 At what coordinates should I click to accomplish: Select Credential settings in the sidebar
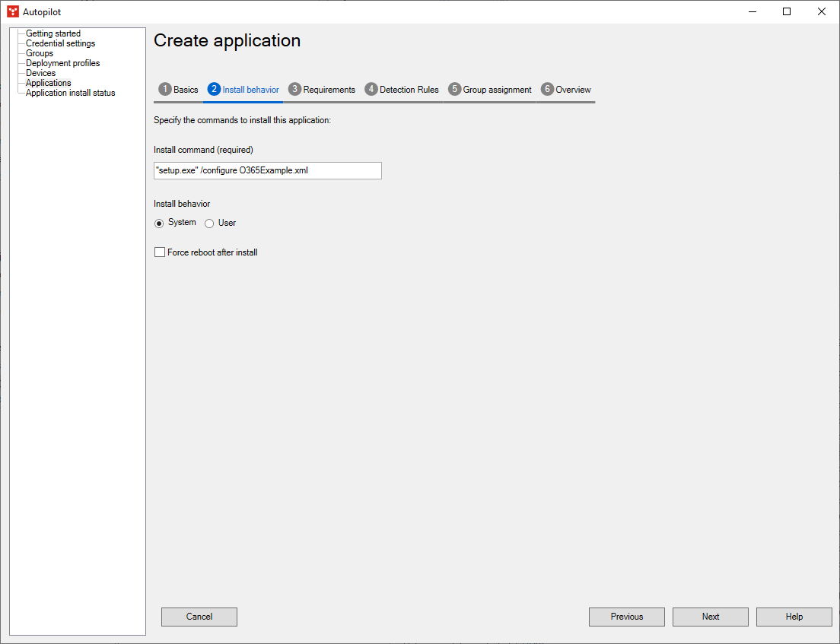click(x=60, y=43)
